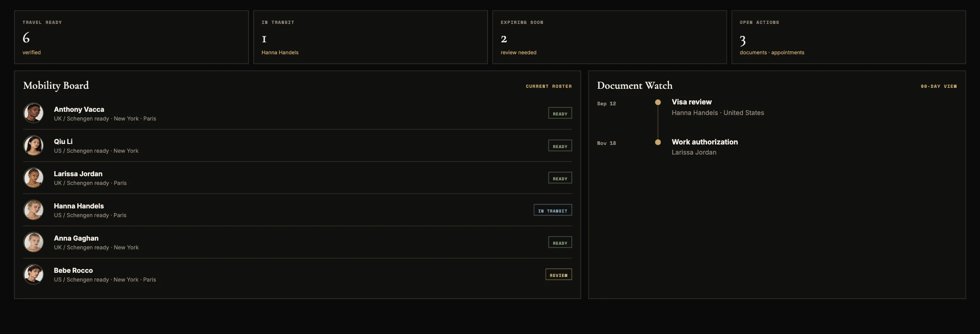Select the "review needed" caption
Image resolution: width=980 pixels, height=334 pixels.
tap(519, 52)
